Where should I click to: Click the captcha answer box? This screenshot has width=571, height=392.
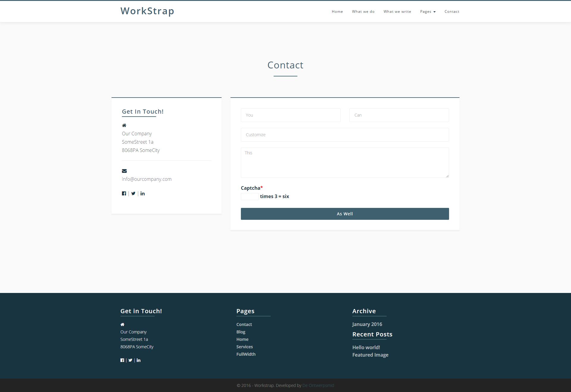pyautogui.click(x=250, y=197)
